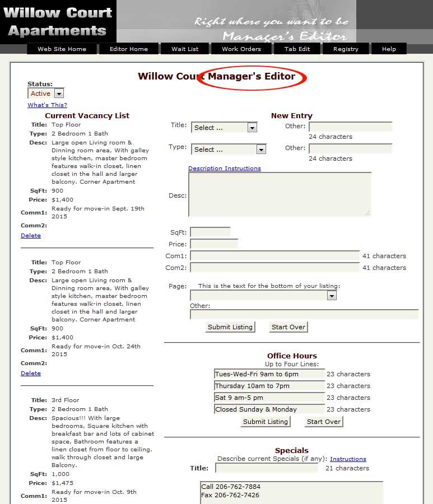
Task: Expand the Page bottom-text dropdown
Action: click(x=263, y=295)
